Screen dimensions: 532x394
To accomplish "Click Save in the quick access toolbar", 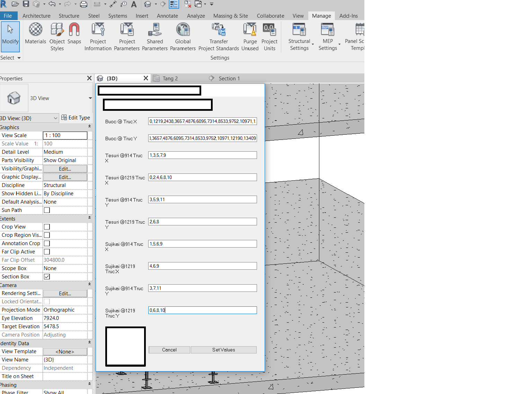I will pyautogui.click(x=26, y=4).
